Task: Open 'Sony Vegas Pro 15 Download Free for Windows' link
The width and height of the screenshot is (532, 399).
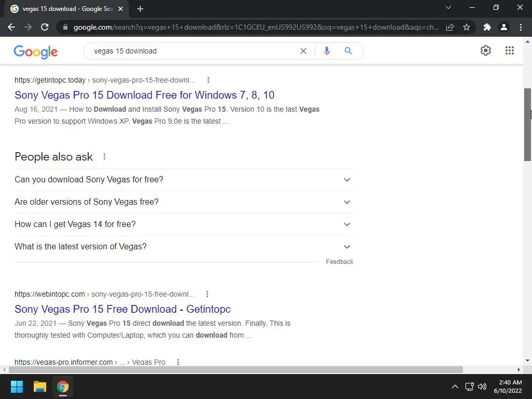Action: tap(144, 95)
